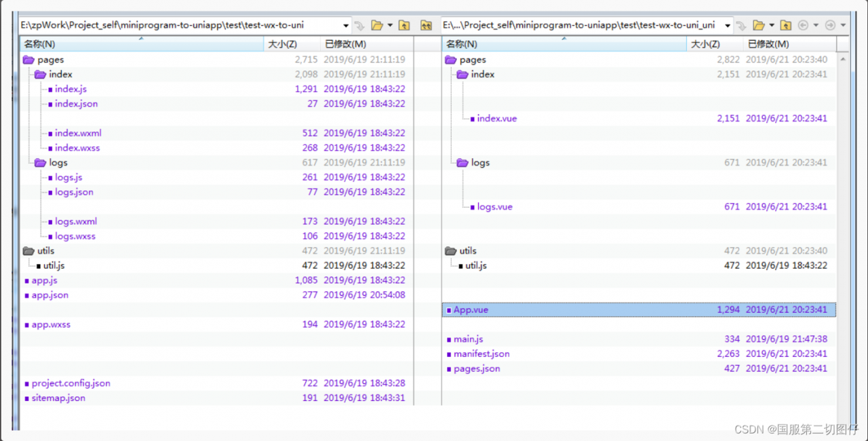Click size 2,263 of manifest.json
The image size is (868, 441).
pyautogui.click(x=728, y=354)
